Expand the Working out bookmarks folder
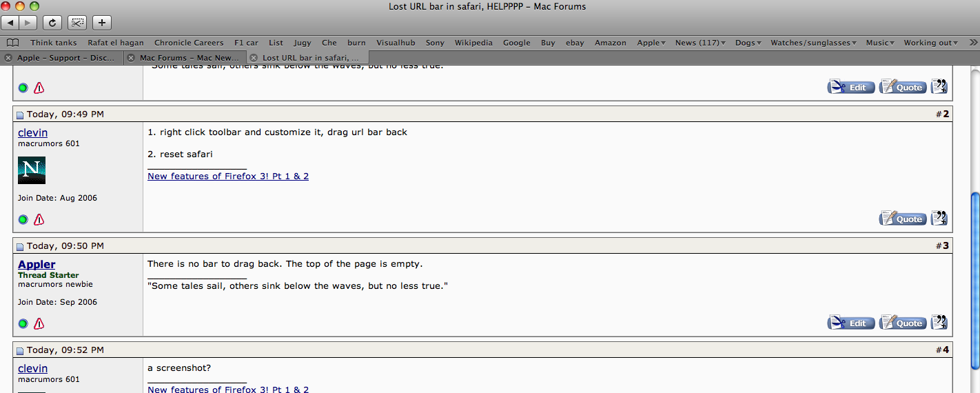Screen dimensions: 980x393 tap(931, 43)
